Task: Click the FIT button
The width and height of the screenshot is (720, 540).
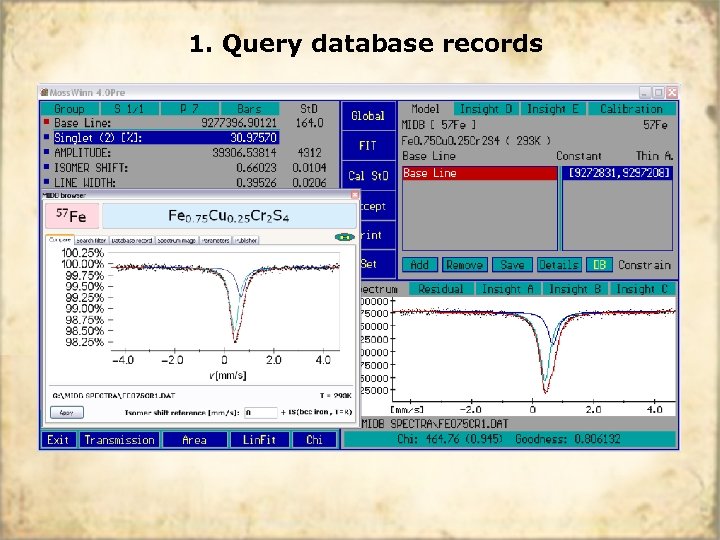Action: (368, 146)
